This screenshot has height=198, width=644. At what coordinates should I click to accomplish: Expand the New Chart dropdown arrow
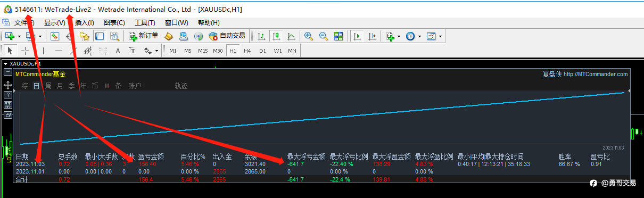pos(19,36)
